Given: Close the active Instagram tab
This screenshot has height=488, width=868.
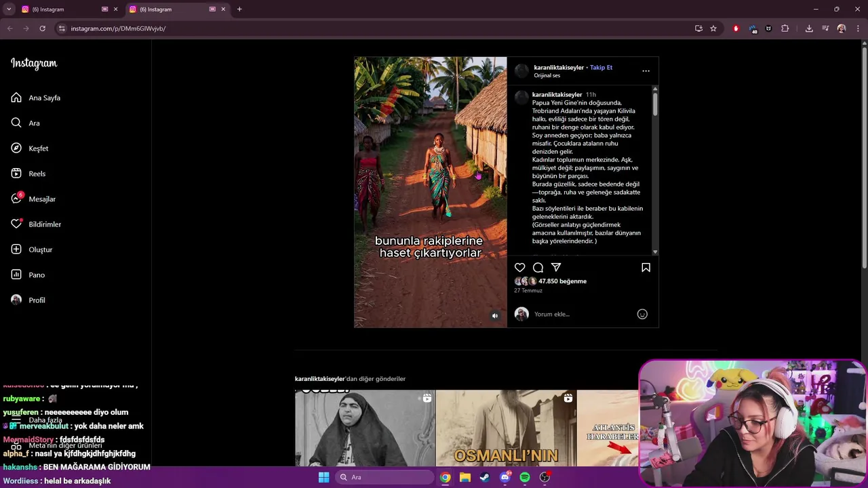Looking at the screenshot, I should point(223,9).
